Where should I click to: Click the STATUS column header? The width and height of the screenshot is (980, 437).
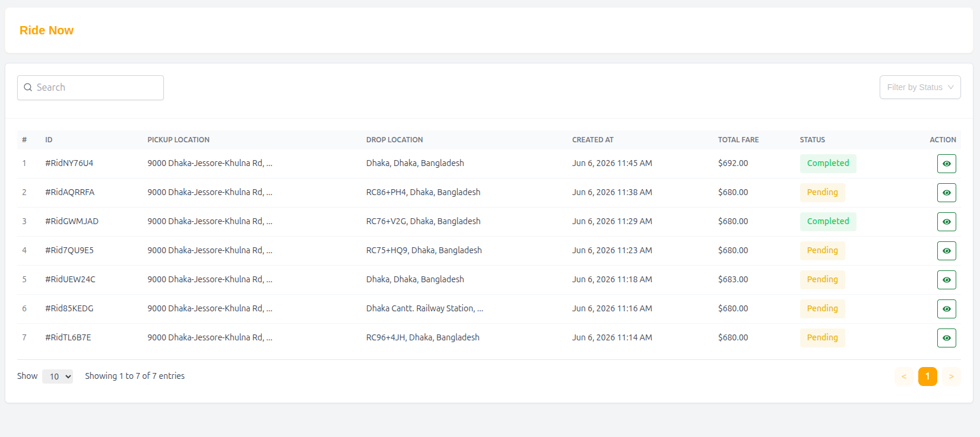[x=813, y=140]
